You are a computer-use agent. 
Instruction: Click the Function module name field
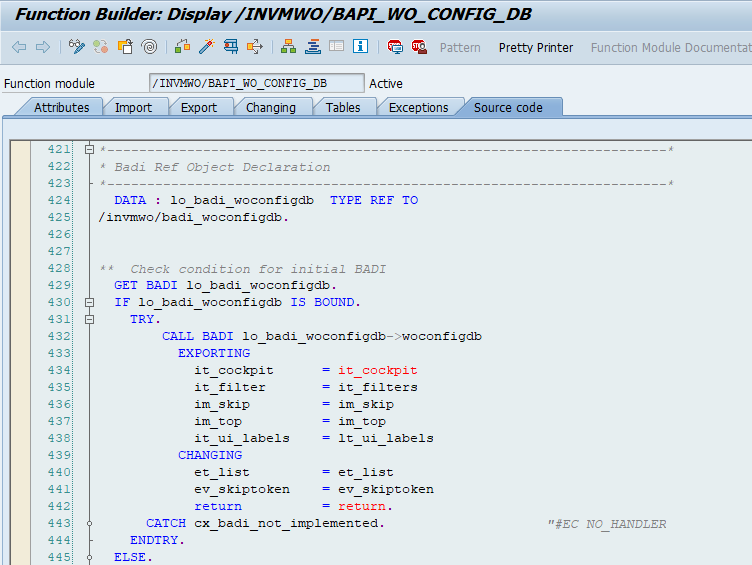tap(256, 83)
